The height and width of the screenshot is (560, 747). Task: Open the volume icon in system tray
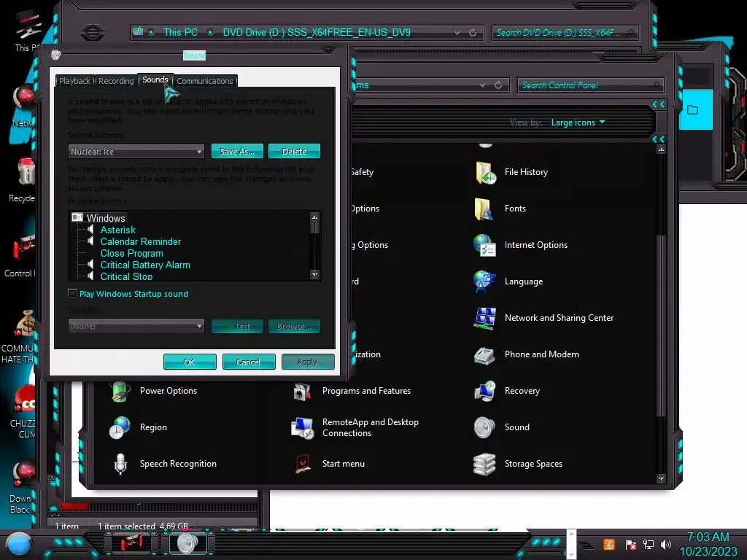666,545
